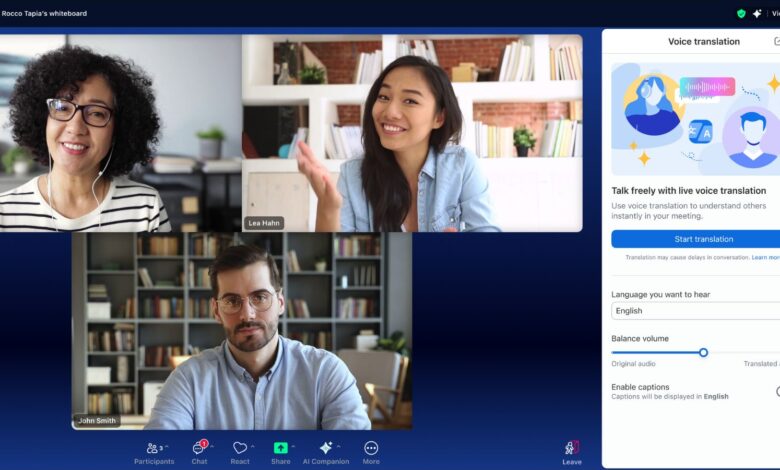Click the AI sparkle icon in top bar
Viewport: 780px width, 470px height.
[757, 14]
